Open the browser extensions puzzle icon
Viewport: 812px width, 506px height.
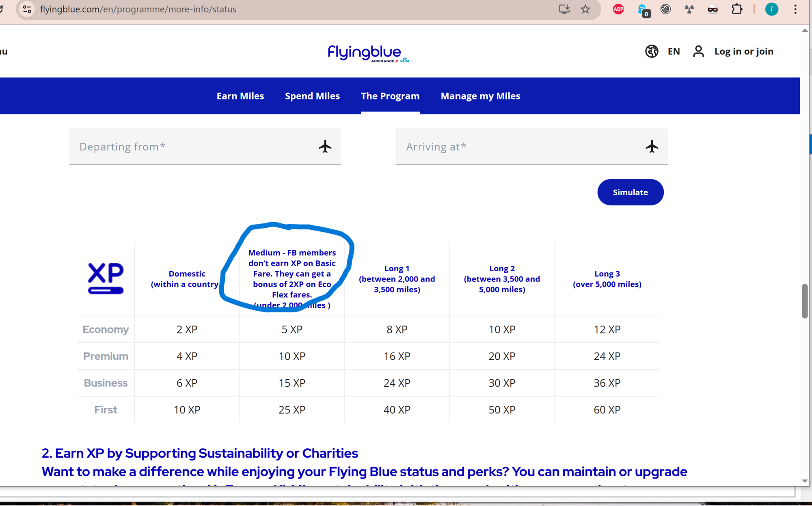coord(736,9)
